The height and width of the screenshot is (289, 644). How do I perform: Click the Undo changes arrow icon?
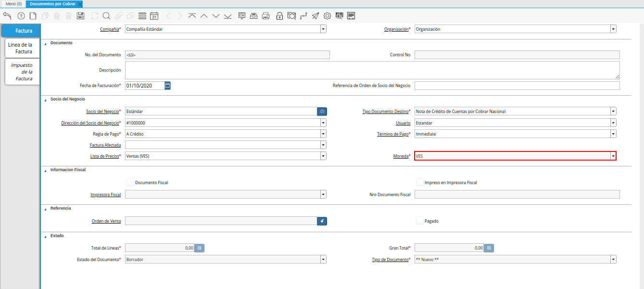click(x=7, y=16)
